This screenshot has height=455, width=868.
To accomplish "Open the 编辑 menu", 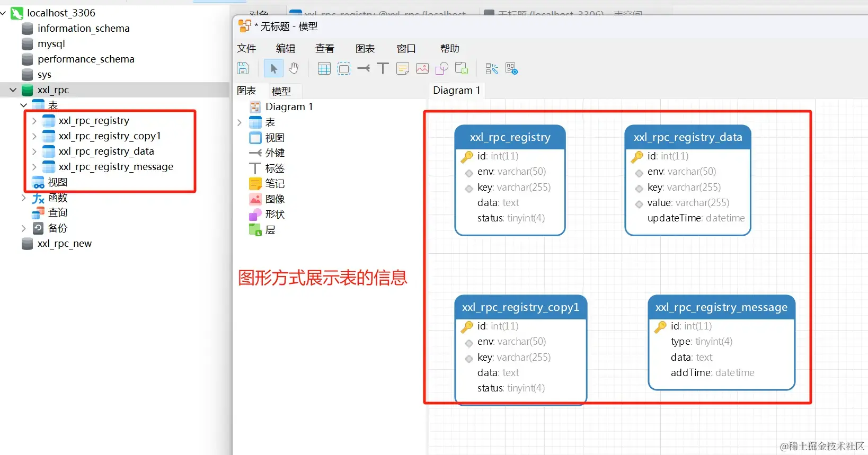I will point(286,48).
